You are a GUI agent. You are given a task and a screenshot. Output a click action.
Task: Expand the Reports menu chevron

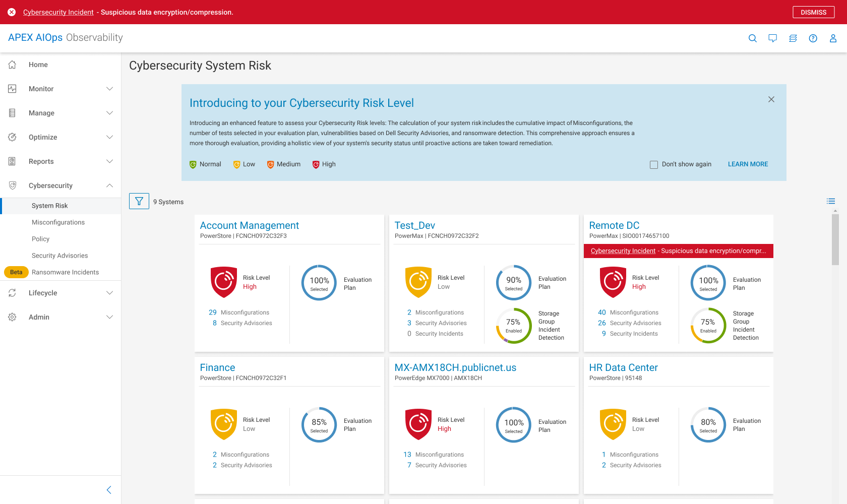click(109, 161)
